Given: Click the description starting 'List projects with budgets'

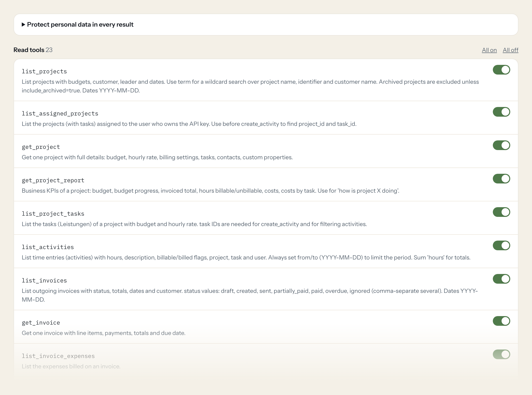Looking at the screenshot, I should click(250, 86).
